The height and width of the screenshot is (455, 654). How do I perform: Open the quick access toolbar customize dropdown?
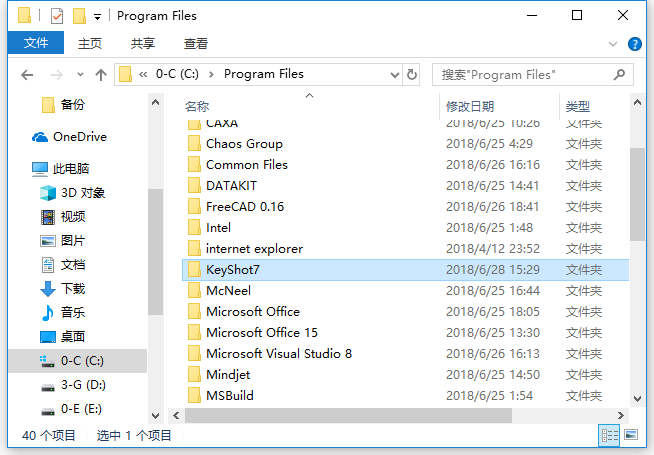pos(97,17)
